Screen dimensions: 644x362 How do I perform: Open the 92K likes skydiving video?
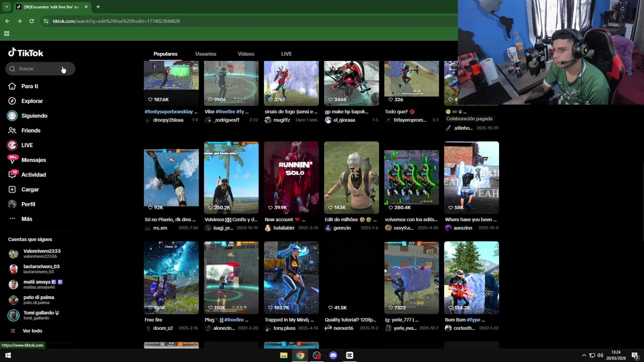coord(171,177)
